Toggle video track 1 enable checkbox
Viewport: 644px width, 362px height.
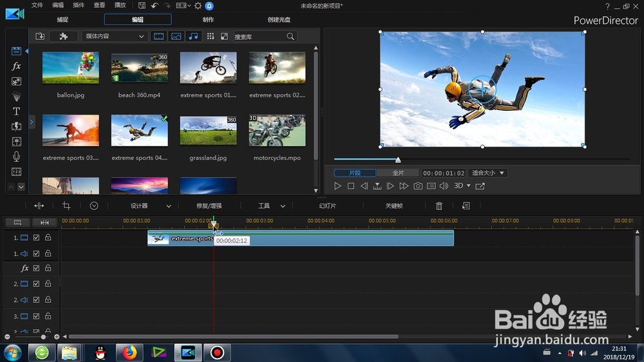click(x=36, y=238)
